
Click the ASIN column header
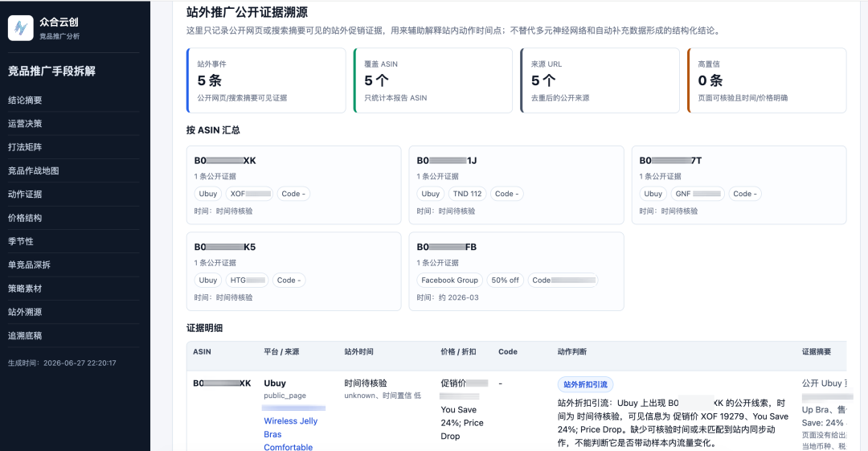pos(202,352)
